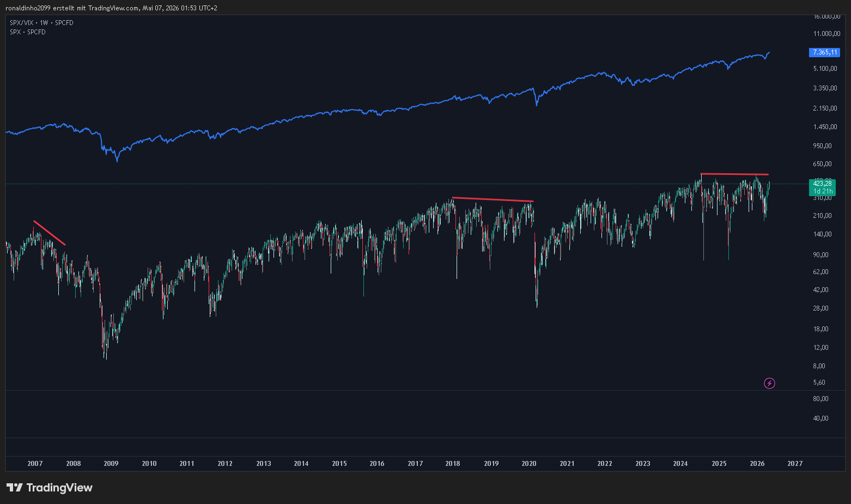Click the 2015 label on time axis
Viewport: 851px width, 504px height.
click(339, 464)
